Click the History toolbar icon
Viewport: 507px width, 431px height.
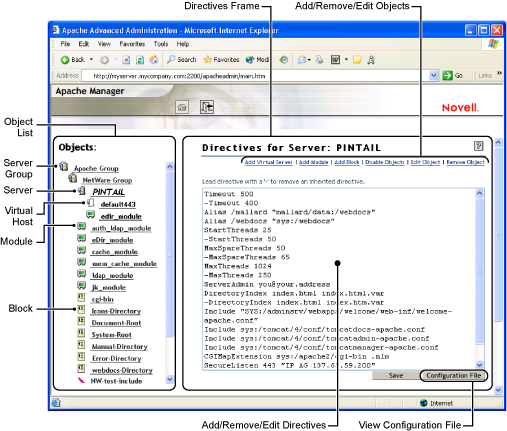pyautogui.click(x=284, y=60)
